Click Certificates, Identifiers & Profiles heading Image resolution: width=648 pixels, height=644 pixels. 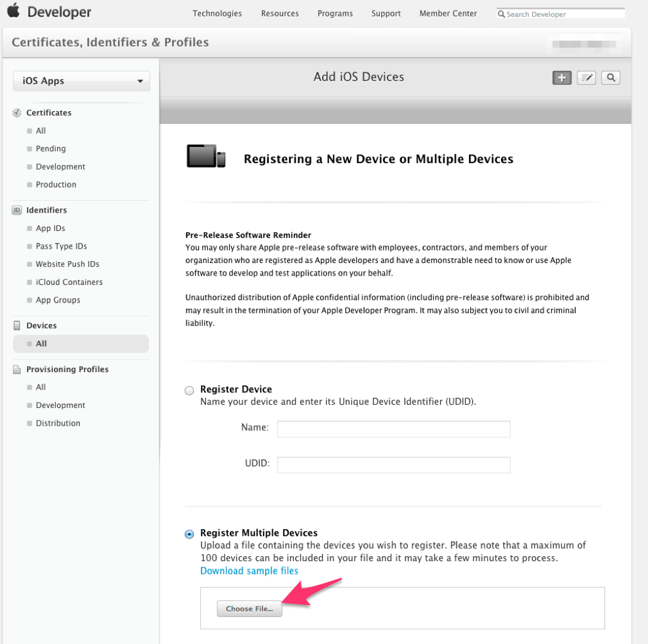[111, 42]
